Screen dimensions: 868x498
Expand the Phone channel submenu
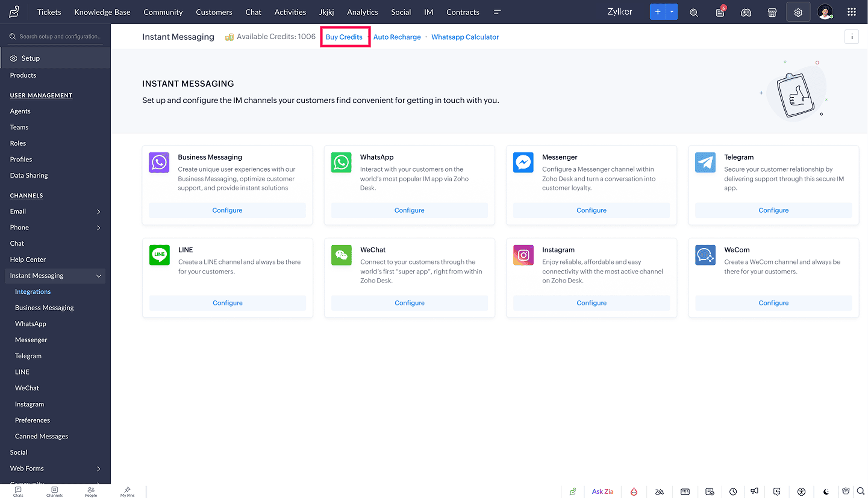click(x=99, y=228)
